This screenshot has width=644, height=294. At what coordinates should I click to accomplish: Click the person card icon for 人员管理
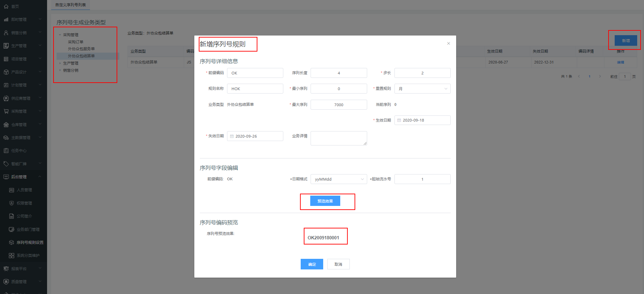[x=12, y=190]
